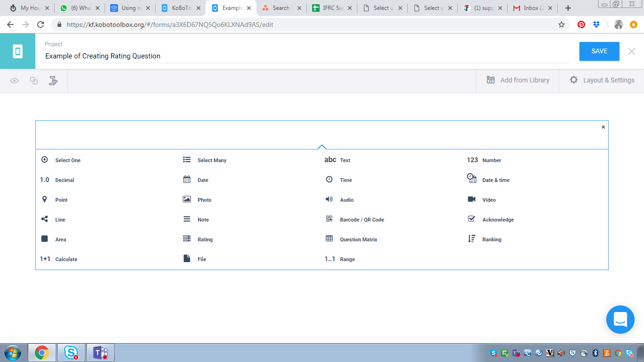Open Layout & Settings panel
Image resolution: width=644 pixels, height=362 pixels.
pos(602,80)
